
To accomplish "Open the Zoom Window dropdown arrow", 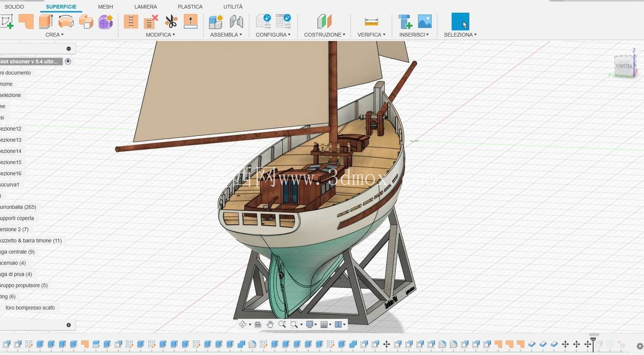I will pyautogui.click(x=301, y=325).
